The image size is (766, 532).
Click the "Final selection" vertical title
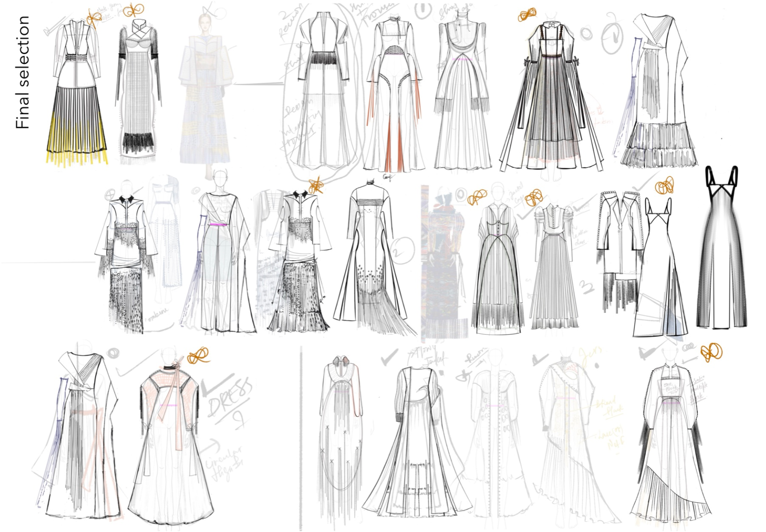pos(22,72)
